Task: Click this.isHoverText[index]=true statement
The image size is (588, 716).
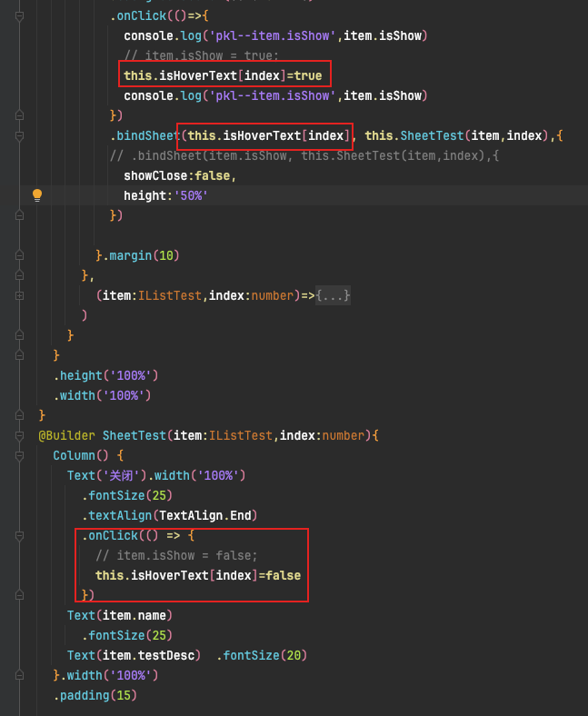Action: (x=223, y=75)
